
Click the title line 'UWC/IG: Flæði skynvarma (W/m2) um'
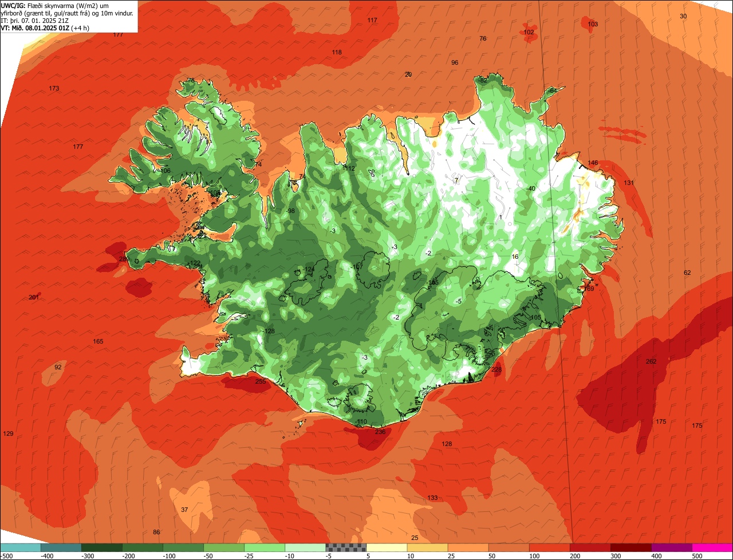pyautogui.click(x=55, y=5)
